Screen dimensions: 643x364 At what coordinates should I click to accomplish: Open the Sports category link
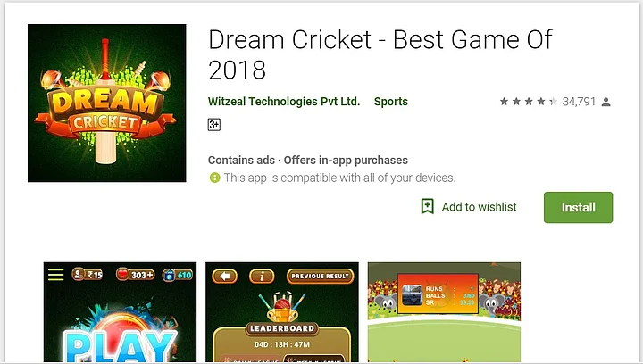(x=391, y=101)
